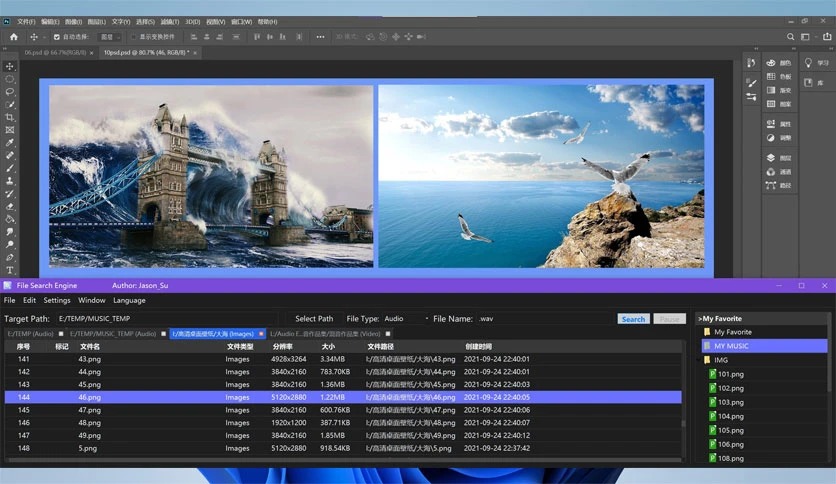Open the Settings menu in File Search Engine
836x484 pixels.
57,301
